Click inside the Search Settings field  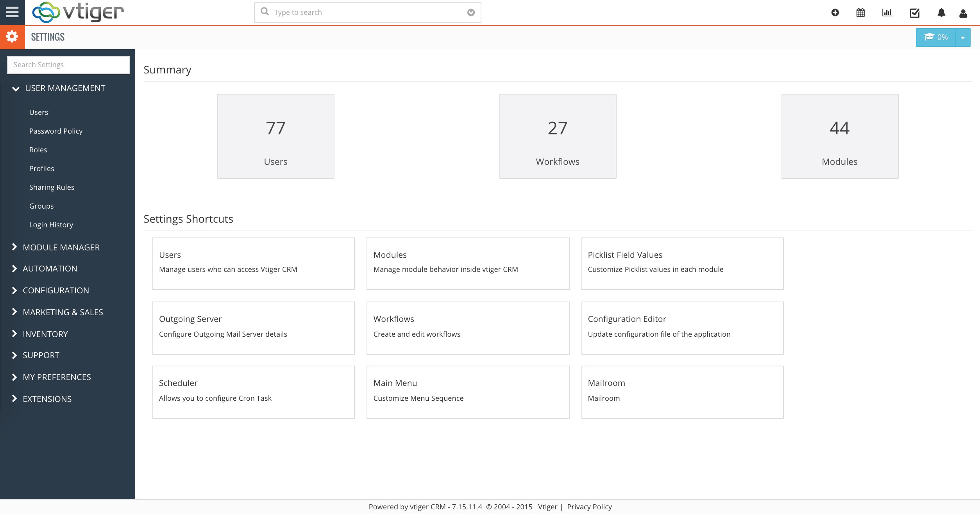point(68,64)
